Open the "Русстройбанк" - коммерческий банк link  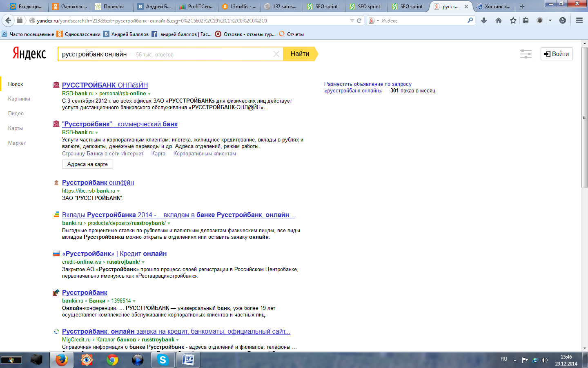(x=120, y=124)
